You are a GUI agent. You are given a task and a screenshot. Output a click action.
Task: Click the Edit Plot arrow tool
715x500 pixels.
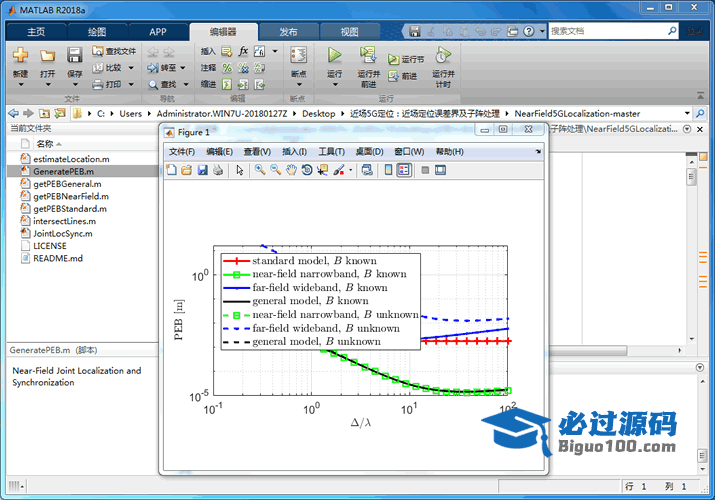pos(240,170)
